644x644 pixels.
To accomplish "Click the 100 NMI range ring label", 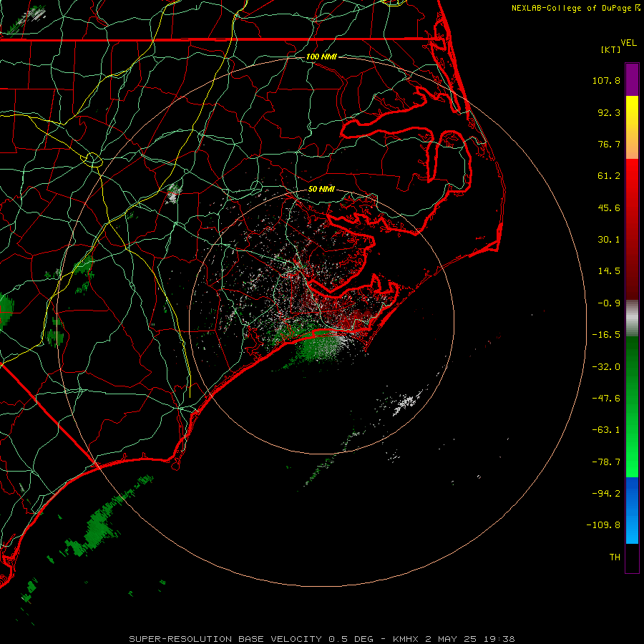I will pos(321,57).
